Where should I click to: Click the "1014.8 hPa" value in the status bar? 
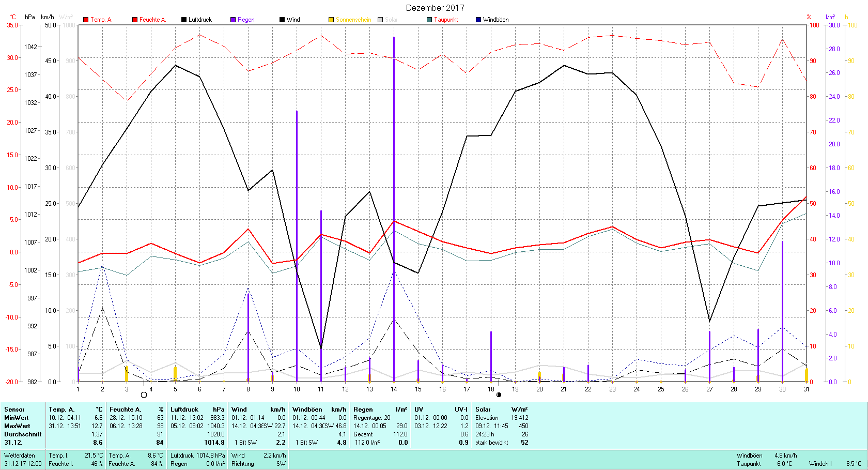click(211, 456)
